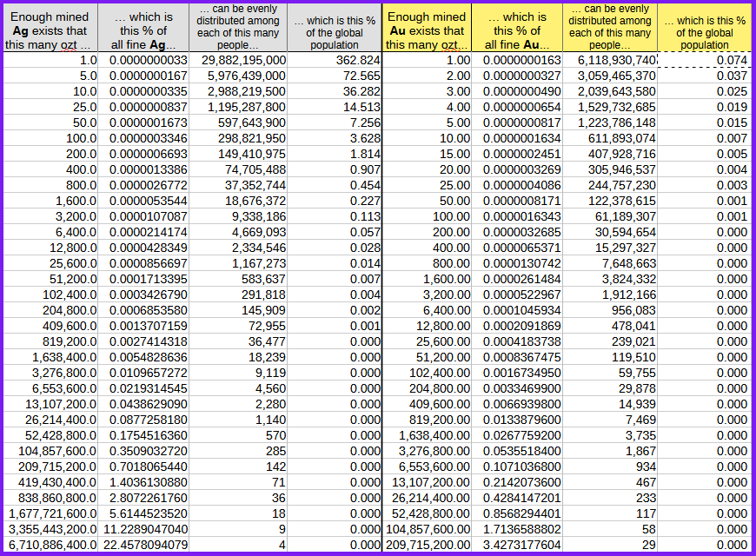The image size is (756, 556).
Task: Click cell showing 4,669,093
Action: point(238,232)
